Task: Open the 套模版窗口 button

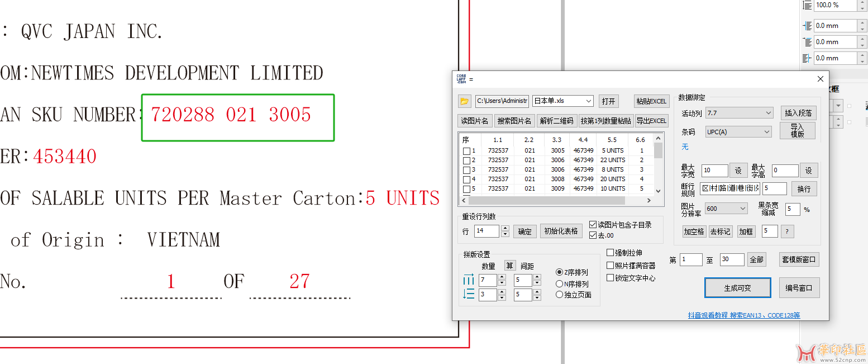Action: click(799, 259)
